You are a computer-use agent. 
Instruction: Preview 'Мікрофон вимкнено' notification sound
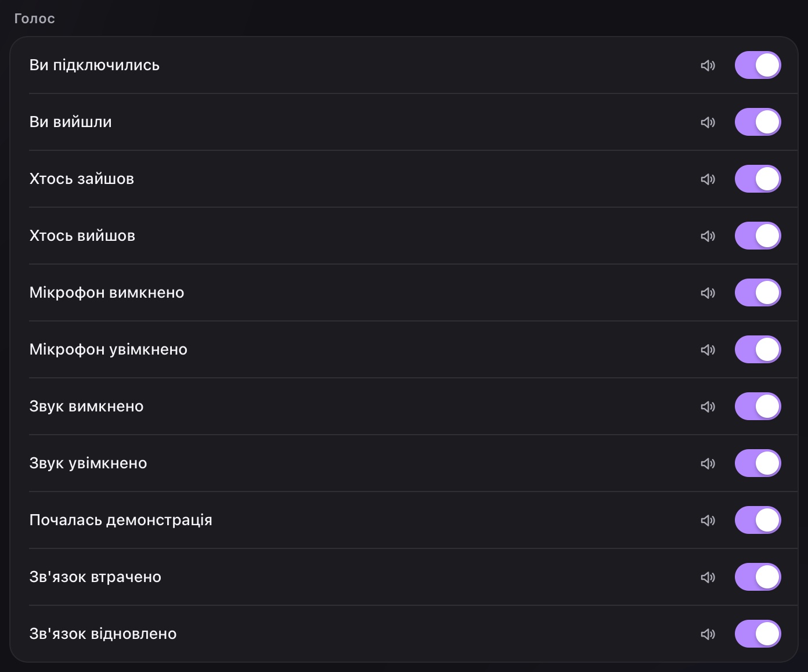click(x=708, y=293)
